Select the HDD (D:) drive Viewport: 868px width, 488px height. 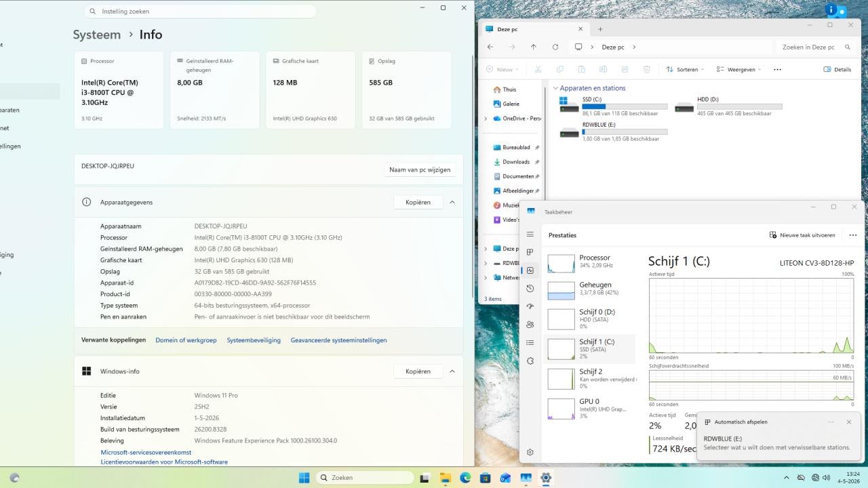tap(728, 106)
